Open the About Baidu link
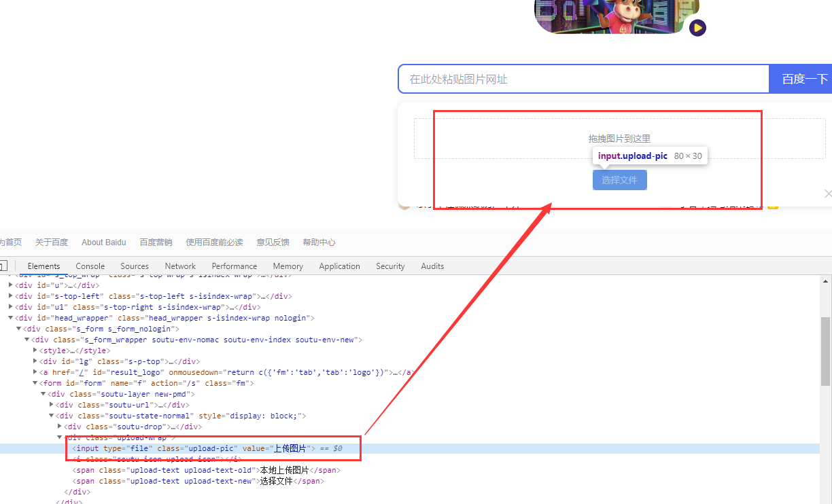Screen dimensions: 832x504 [103, 242]
